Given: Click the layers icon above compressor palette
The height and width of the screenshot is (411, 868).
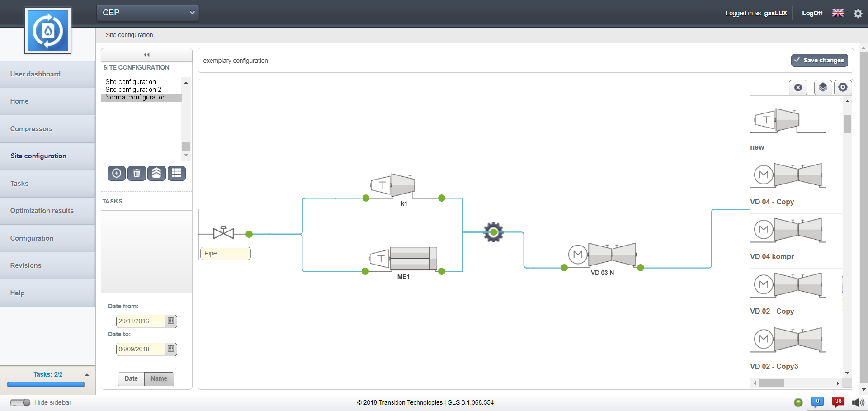Looking at the screenshot, I should (x=823, y=87).
